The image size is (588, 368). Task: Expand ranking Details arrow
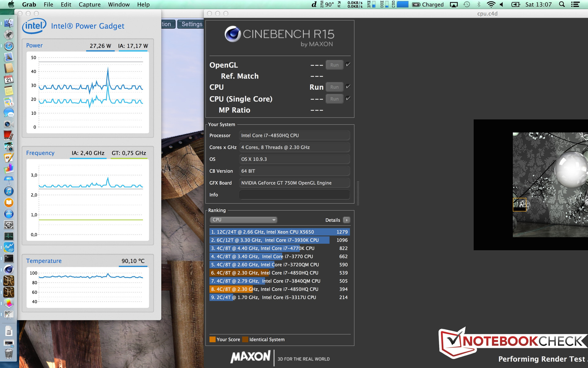[346, 220]
